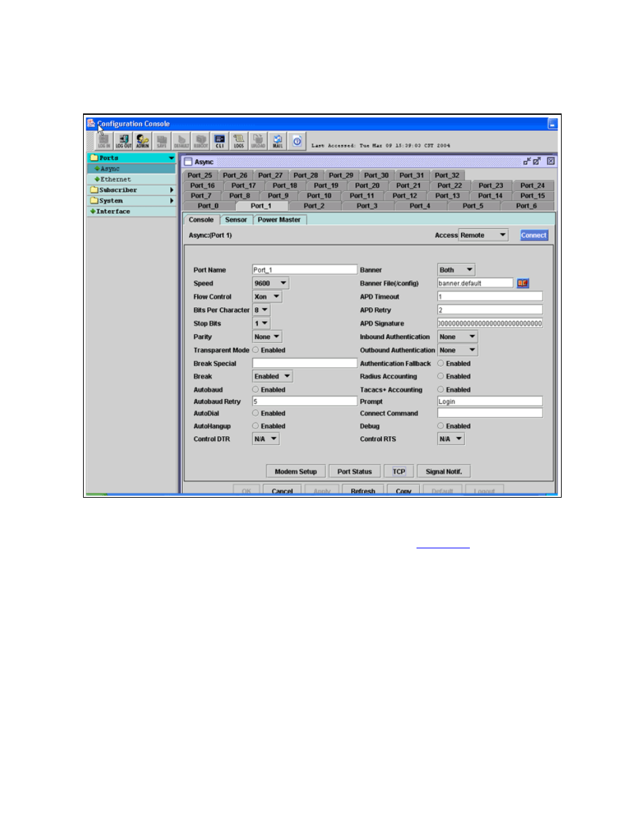Screen dimensions: 644x834
Task: Open the Bits Per Character dropdown
Action: point(261,310)
